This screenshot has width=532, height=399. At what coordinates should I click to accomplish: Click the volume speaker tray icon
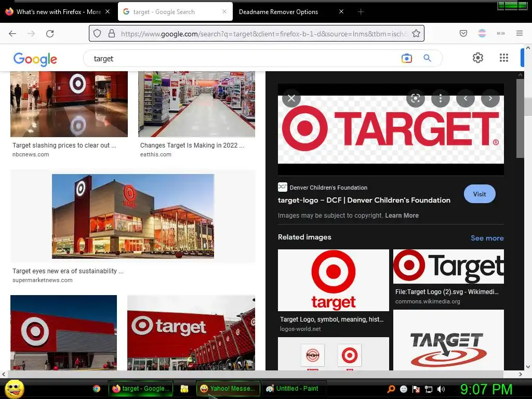click(441, 389)
